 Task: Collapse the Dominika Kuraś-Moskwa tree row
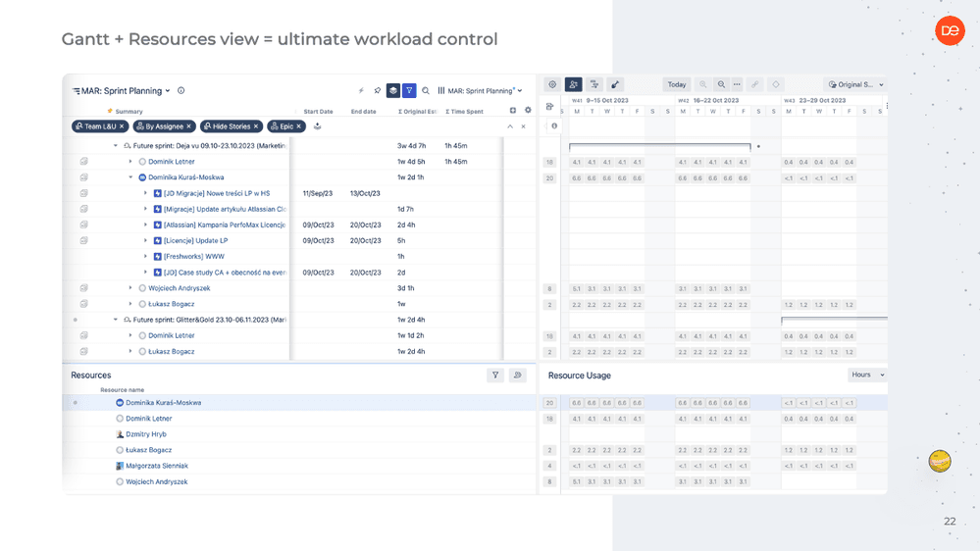pos(130,178)
